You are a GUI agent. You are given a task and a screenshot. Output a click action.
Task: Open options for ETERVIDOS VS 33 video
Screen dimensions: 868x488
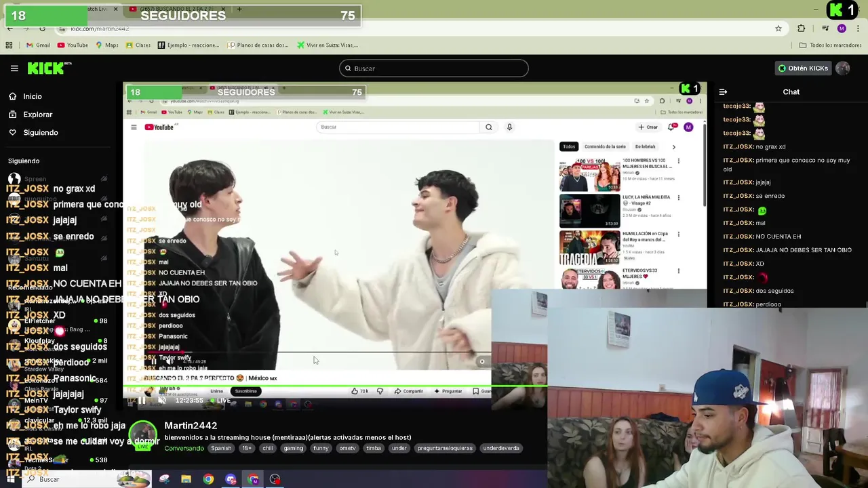tap(679, 271)
